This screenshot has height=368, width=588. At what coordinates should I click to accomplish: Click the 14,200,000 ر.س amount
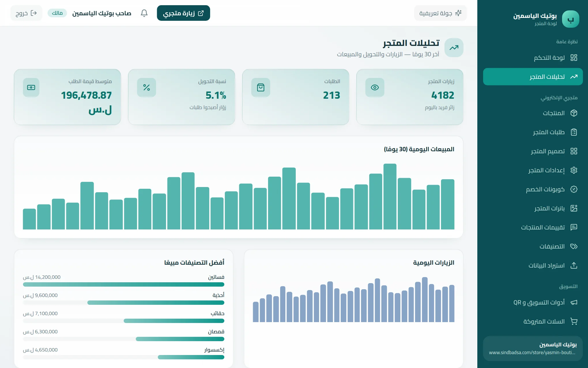pos(42,277)
